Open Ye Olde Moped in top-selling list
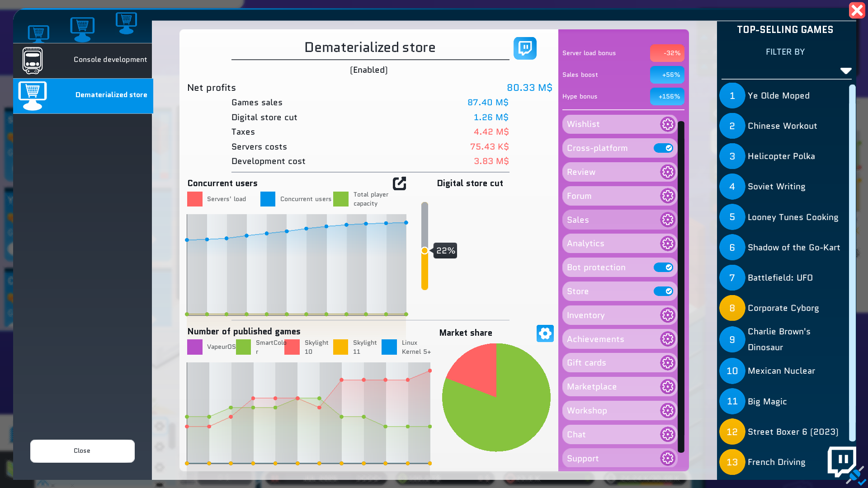This screenshot has width=868, height=488. click(778, 96)
